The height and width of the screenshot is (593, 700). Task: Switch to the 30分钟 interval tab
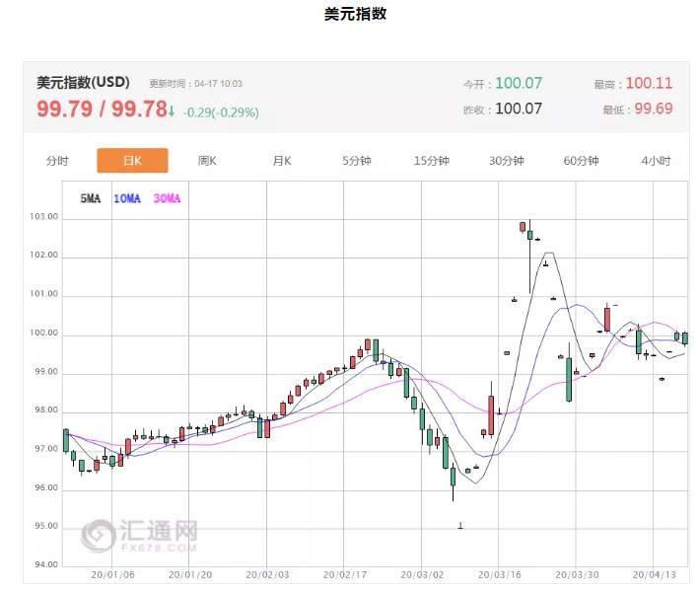(507, 161)
